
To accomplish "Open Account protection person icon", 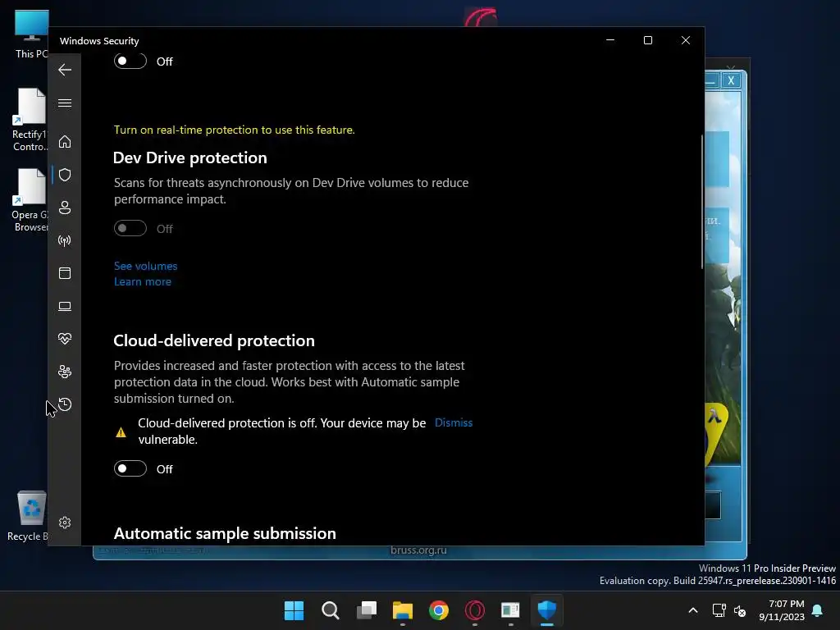I will pyautogui.click(x=65, y=208).
